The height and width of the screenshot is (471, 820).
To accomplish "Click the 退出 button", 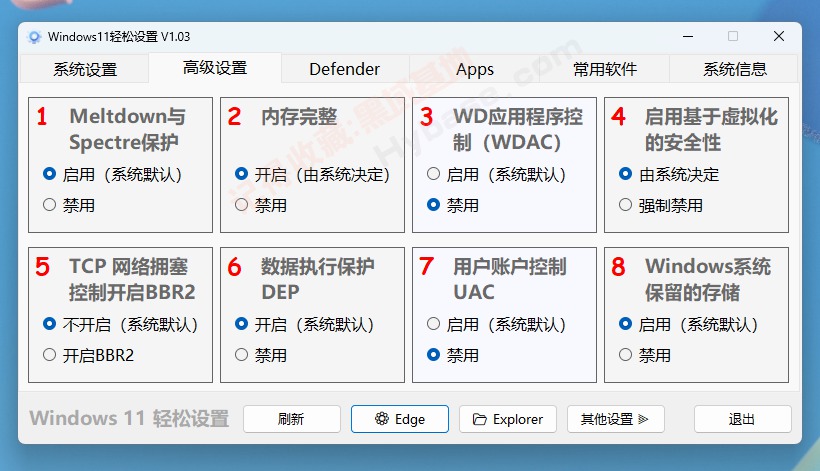I will 743,419.
